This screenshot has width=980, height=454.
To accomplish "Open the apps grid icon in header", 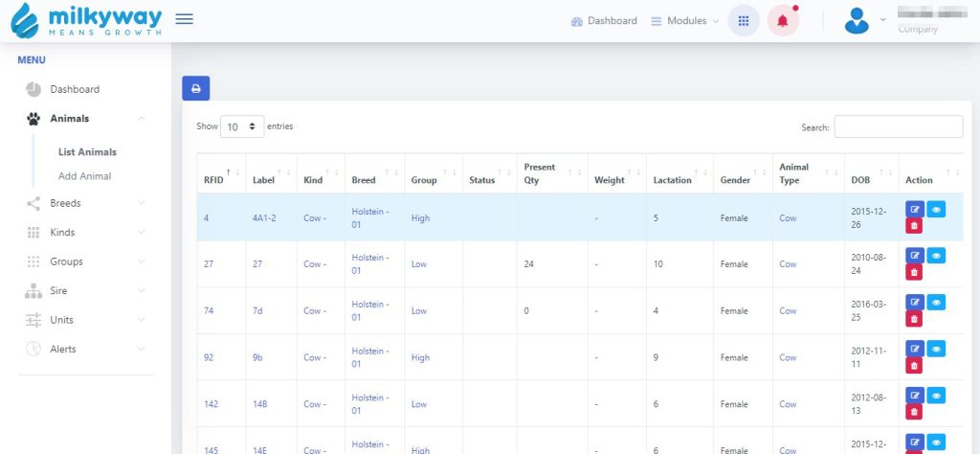I will (744, 21).
